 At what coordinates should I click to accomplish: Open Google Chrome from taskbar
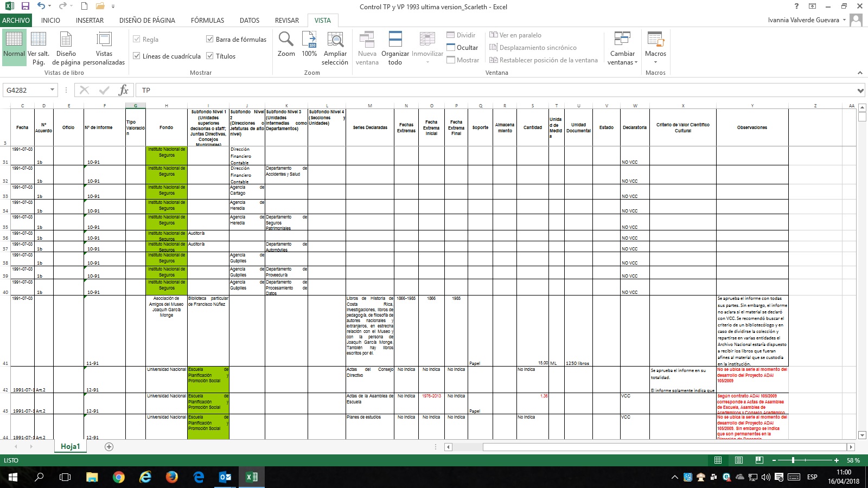(118, 477)
